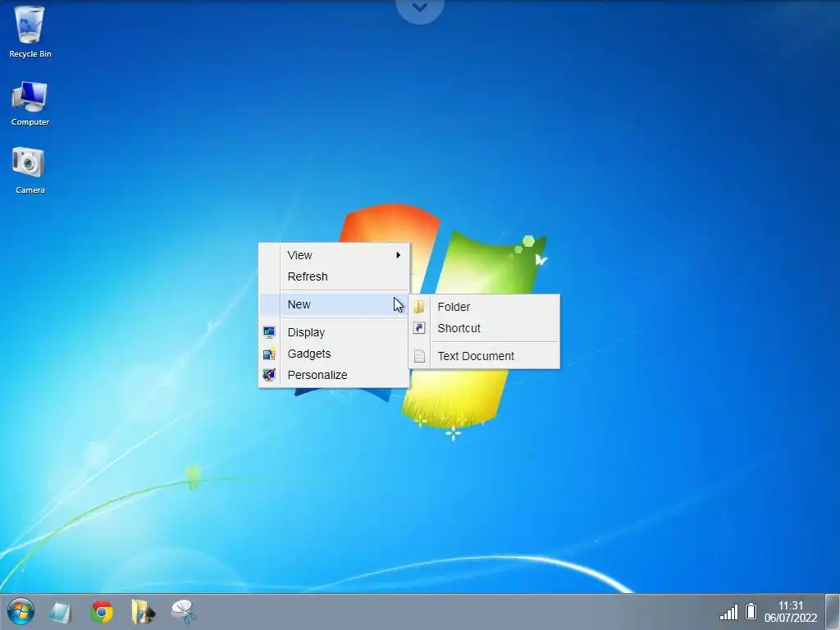Create a new Shortcut from submenu
Viewport: 840px width, 630px height.
484,328
